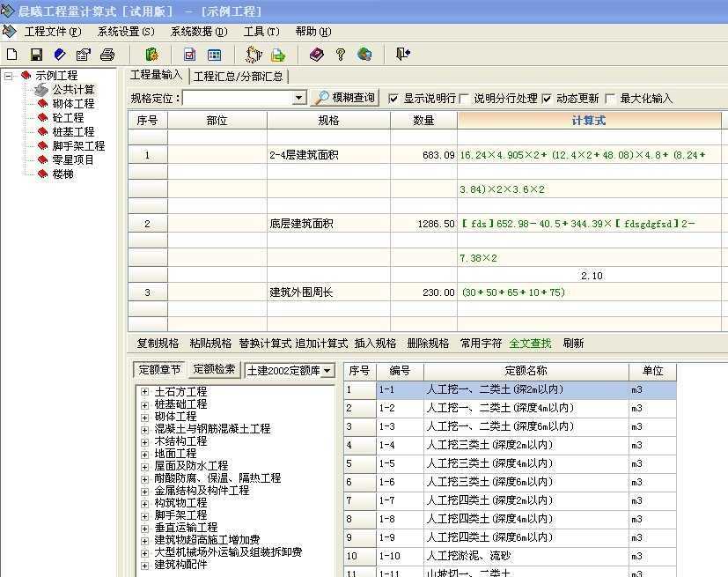
Task: Toggle the 显示说明行 checkbox
Action: pos(393,99)
